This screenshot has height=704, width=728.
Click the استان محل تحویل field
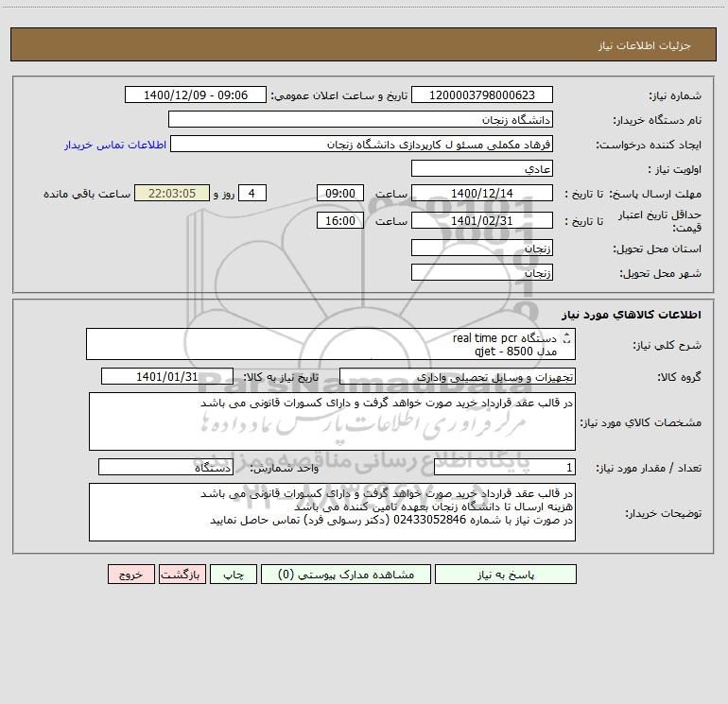coord(482,249)
